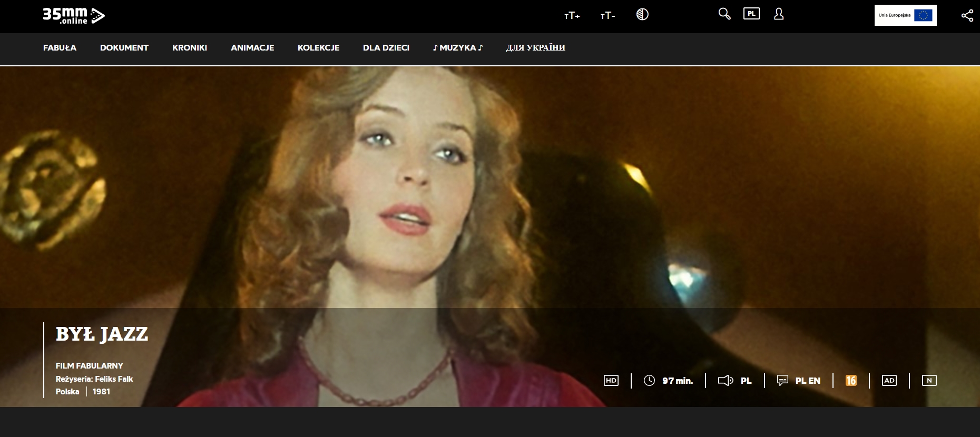Open the user account icon
The height and width of the screenshot is (437, 980).
[779, 14]
